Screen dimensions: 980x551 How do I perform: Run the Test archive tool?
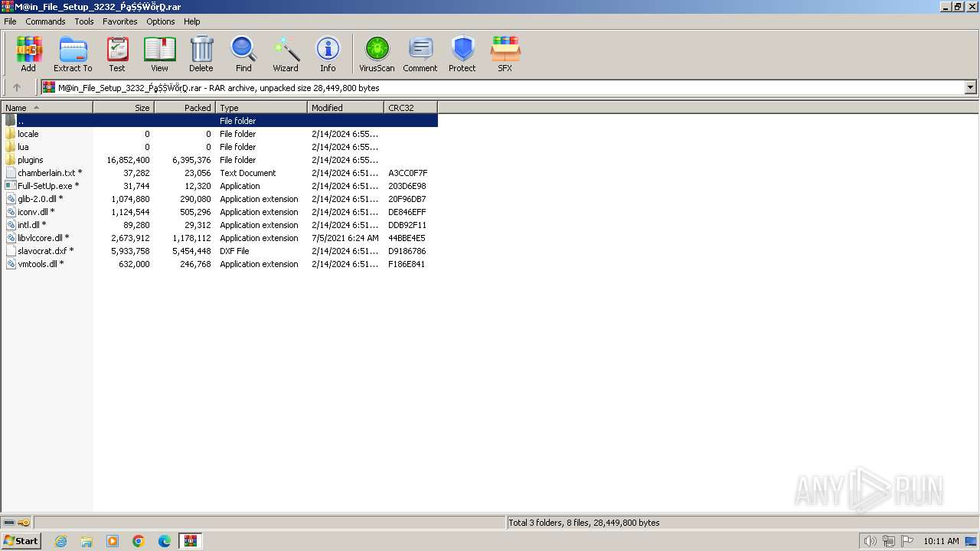[x=117, y=54]
